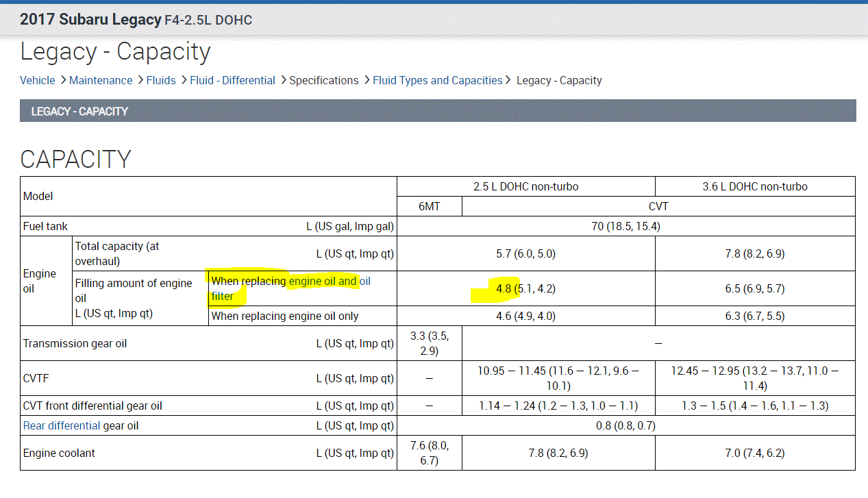Image resolution: width=868 pixels, height=498 pixels.
Task: Open the highlighted 'oil filter' link
Action: point(222,297)
